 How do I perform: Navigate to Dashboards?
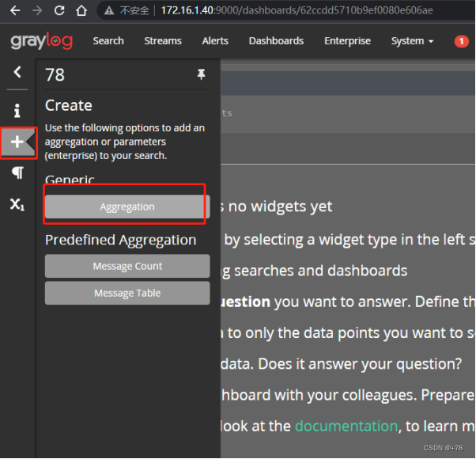(276, 40)
